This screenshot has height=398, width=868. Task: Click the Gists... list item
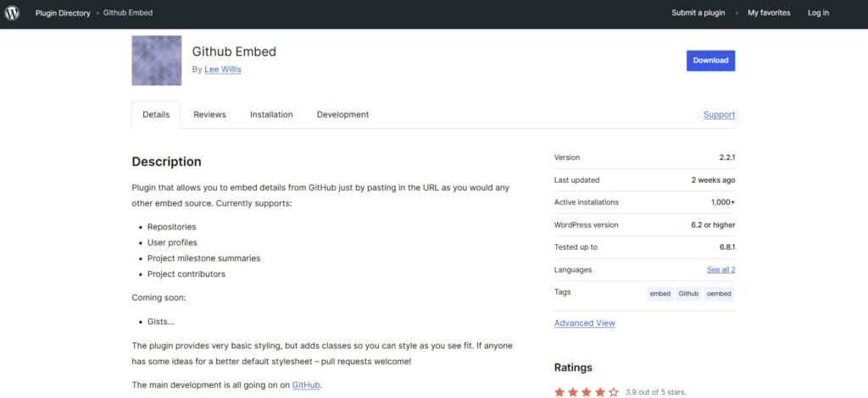(161, 322)
